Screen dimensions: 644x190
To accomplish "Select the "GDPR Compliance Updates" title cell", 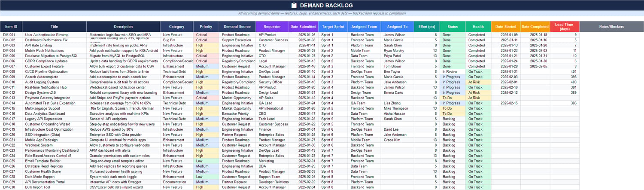I will coord(55,61).
